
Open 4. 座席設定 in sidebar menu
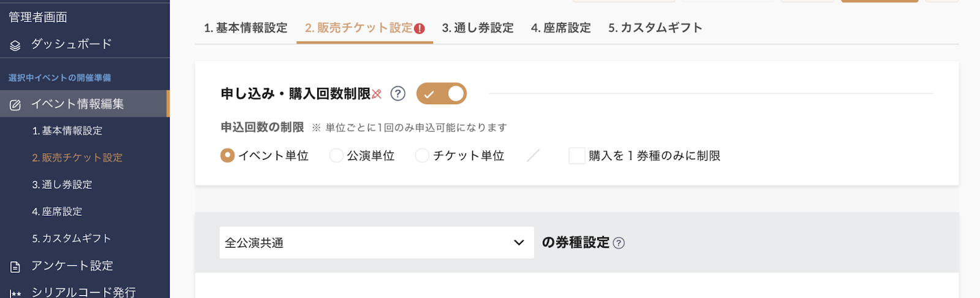(57, 212)
